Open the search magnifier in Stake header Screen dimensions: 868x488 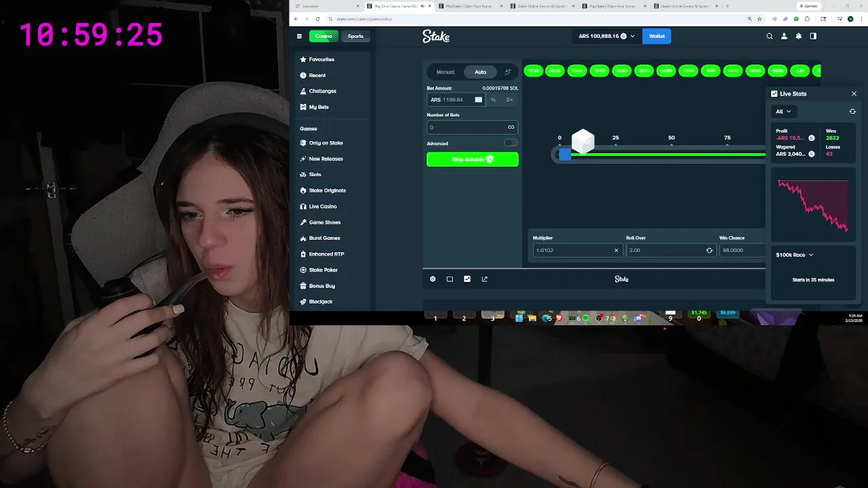[x=770, y=36]
